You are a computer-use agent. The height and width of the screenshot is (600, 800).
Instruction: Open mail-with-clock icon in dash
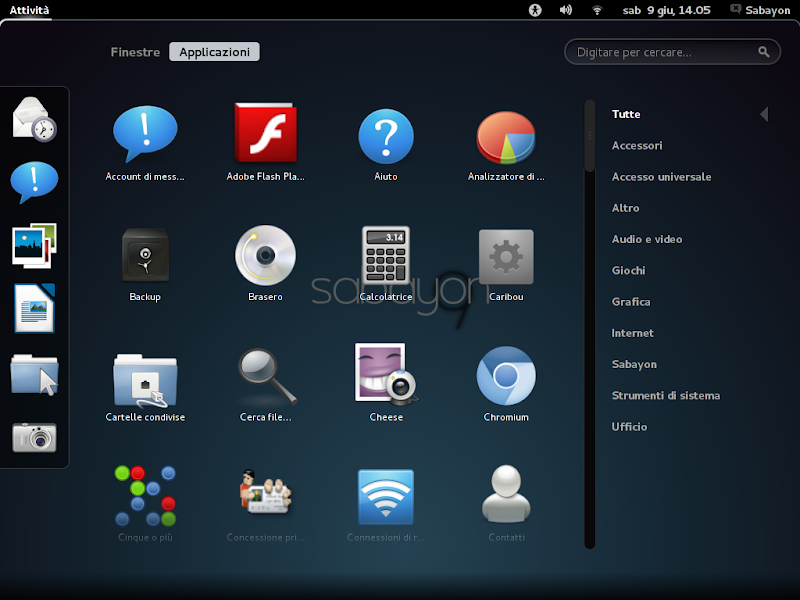pyautogui.click(x=34, y=119)
